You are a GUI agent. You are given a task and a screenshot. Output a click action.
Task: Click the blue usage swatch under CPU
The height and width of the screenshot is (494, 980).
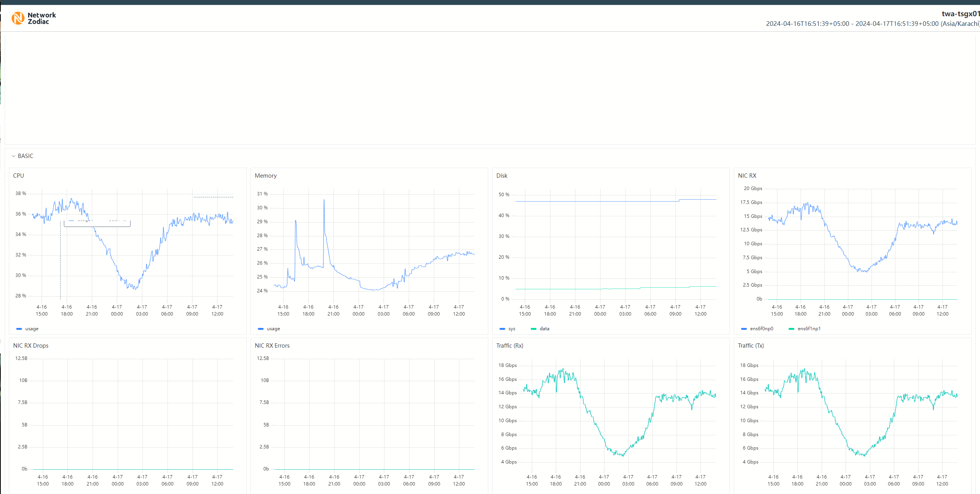19,329
